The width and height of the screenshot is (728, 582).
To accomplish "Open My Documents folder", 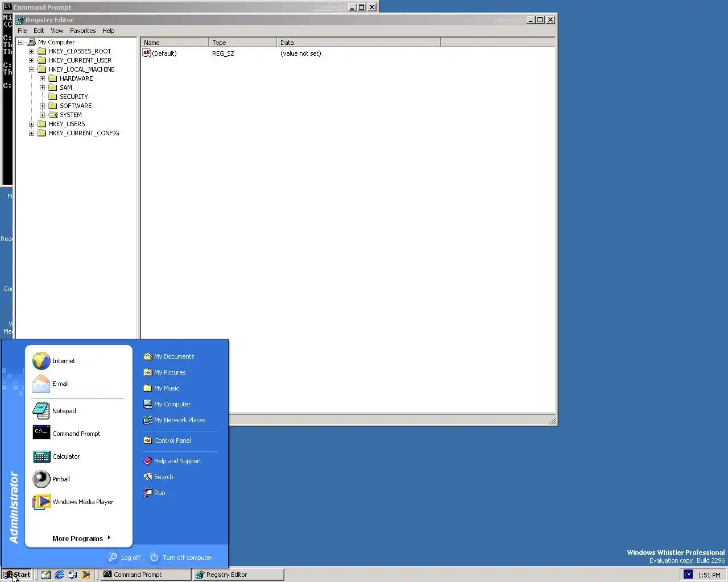I will (x=169, y=356).
